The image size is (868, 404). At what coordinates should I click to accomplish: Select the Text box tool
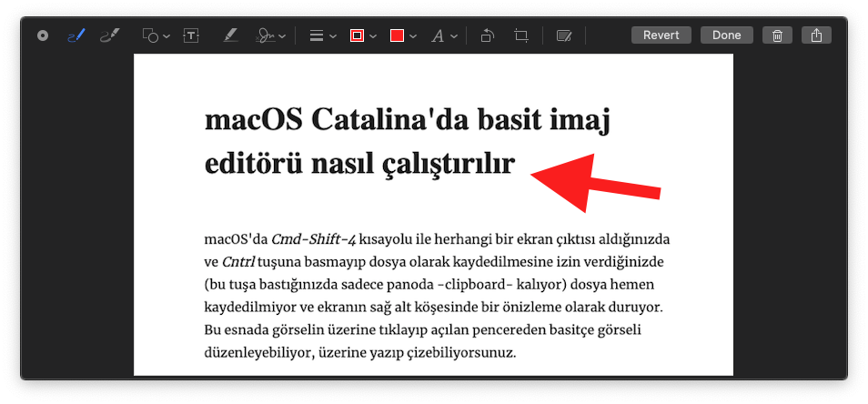pos(191,36)
